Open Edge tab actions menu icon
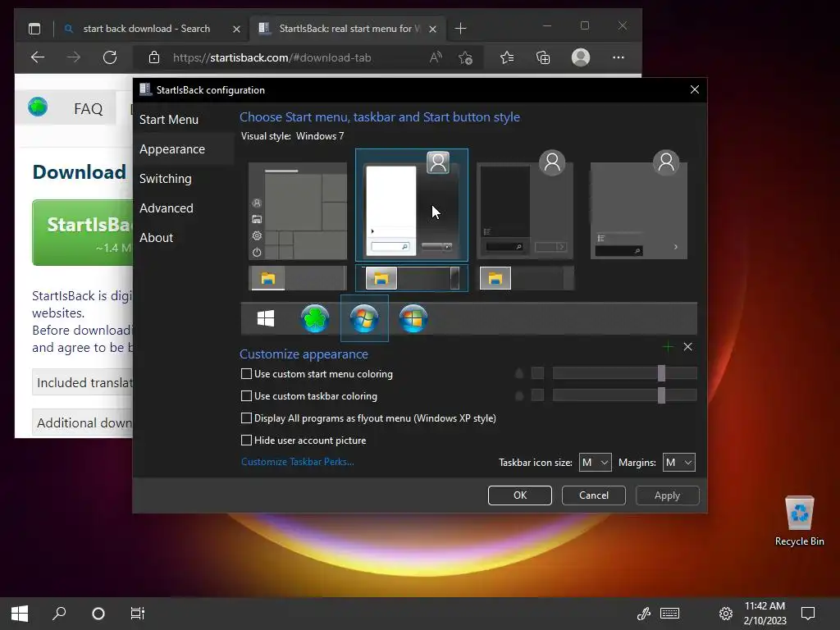Screen dimensions: 840x630 tap(34, 29)
